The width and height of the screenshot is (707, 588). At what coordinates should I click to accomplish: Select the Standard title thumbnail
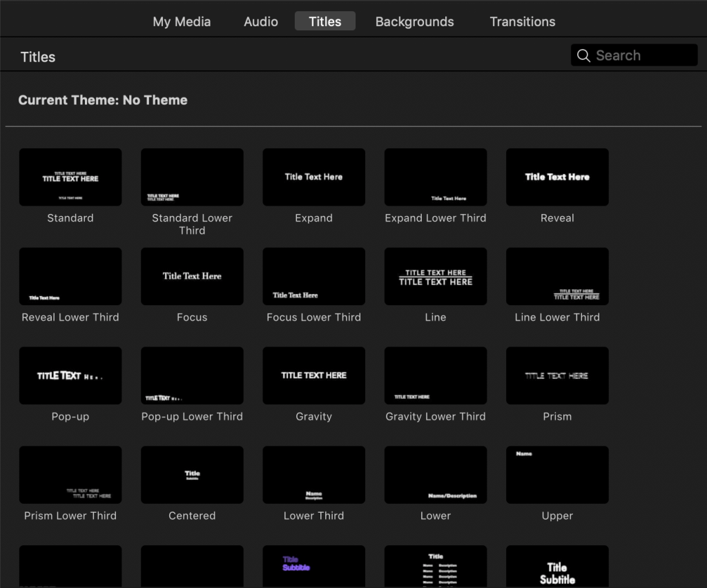pos(70,177)
